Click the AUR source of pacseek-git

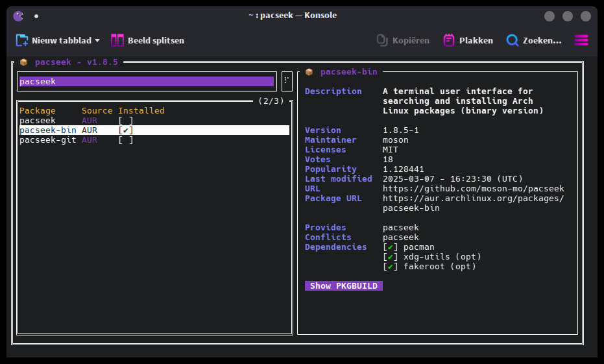pyautogui.click(x=90, y=140)
